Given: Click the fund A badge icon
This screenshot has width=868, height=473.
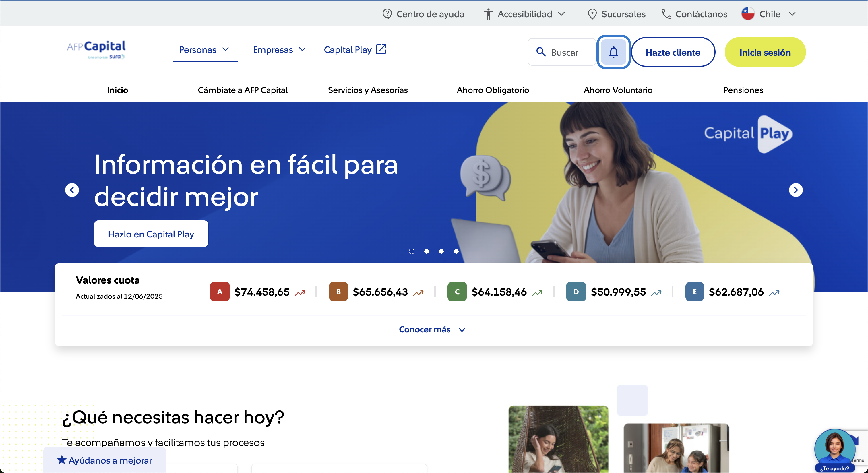Looking at the screenshot, I should (x=219, y=292).
